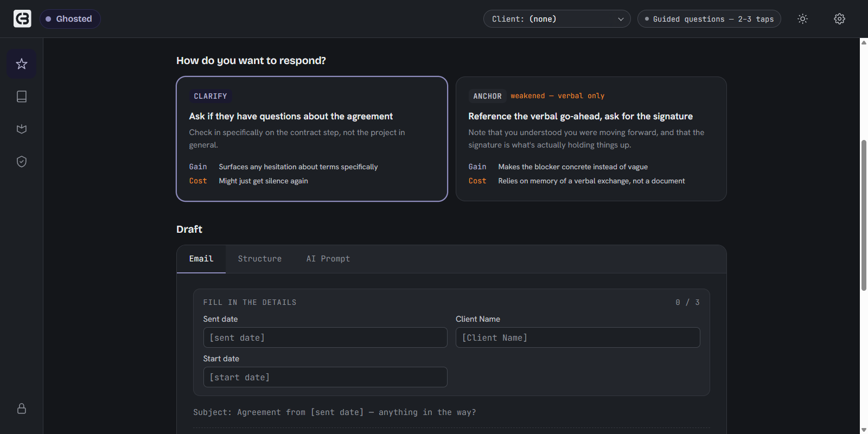The height and width of the screenshot is (434, 868).
Task: Open settings gear icon
Action: pos(839,19)
